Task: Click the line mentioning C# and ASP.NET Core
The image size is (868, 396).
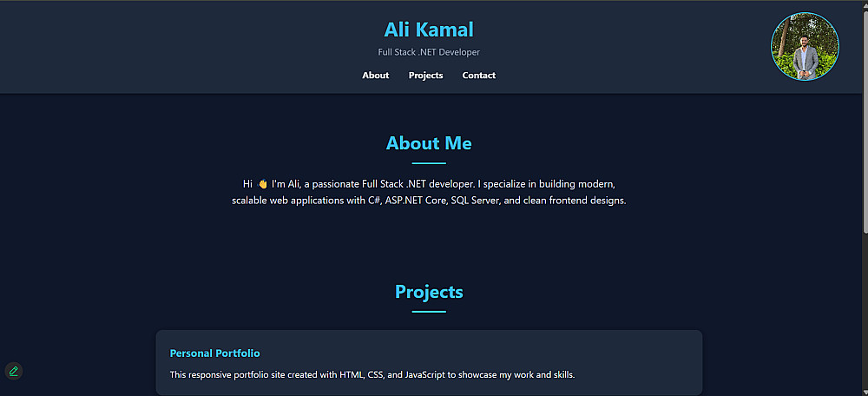Action: point(429,201)
